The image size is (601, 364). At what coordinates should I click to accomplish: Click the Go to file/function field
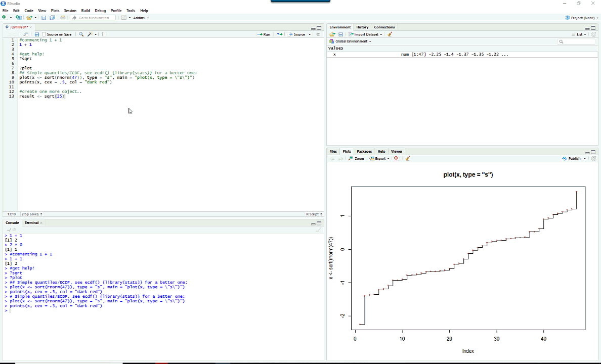tap(94, 18)
